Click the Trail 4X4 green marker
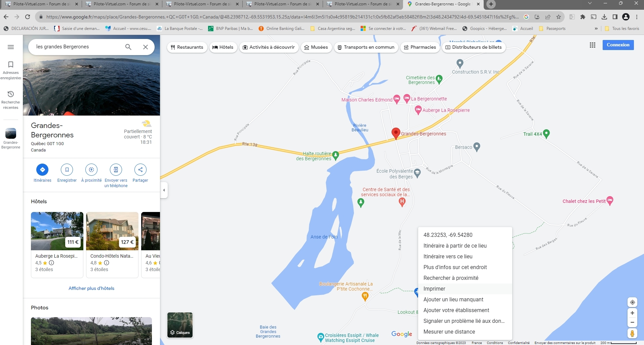 tap(547, 134)
